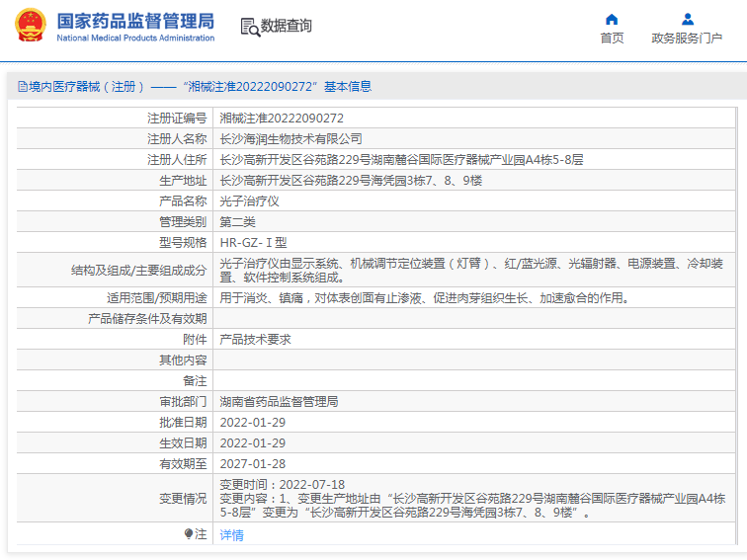Select attachment value 产品技术要求
This screenshot has width=747, height=560.
pos(255,340)
